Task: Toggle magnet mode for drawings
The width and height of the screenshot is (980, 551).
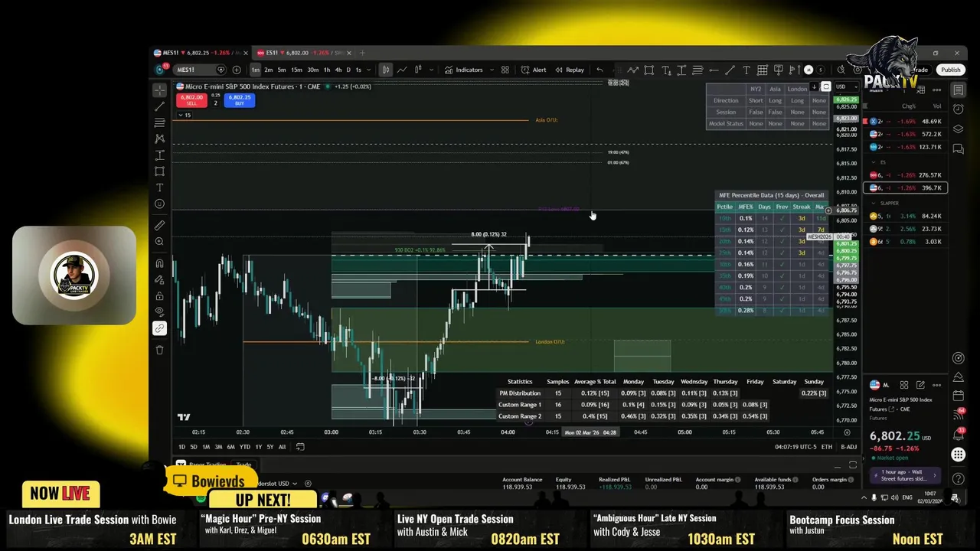Action: click(159, 263)
